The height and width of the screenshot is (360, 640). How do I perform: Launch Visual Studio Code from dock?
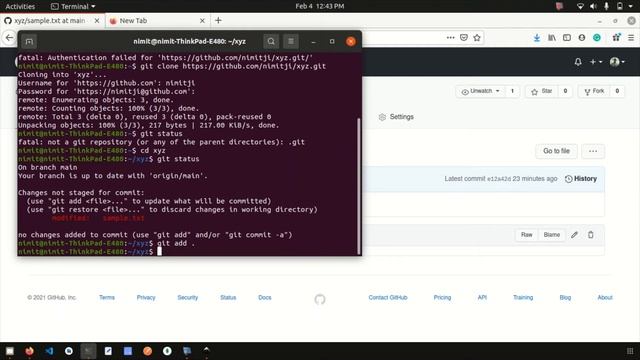tap(49, 351)
